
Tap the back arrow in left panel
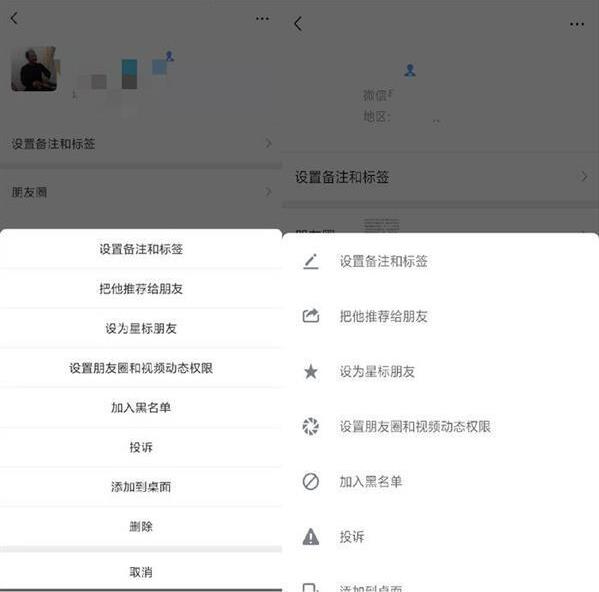pos(15,18)
